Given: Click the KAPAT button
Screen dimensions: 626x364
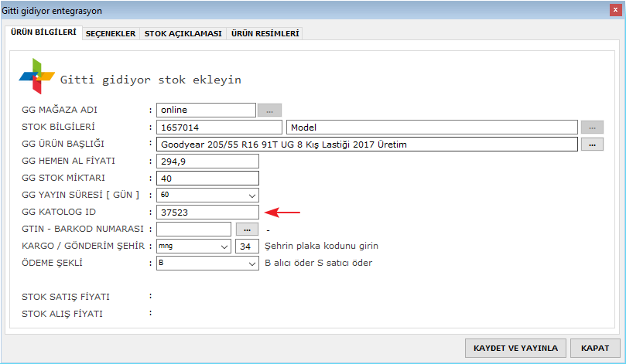Looking at the screenshot, I should click(x=595, y=348).
